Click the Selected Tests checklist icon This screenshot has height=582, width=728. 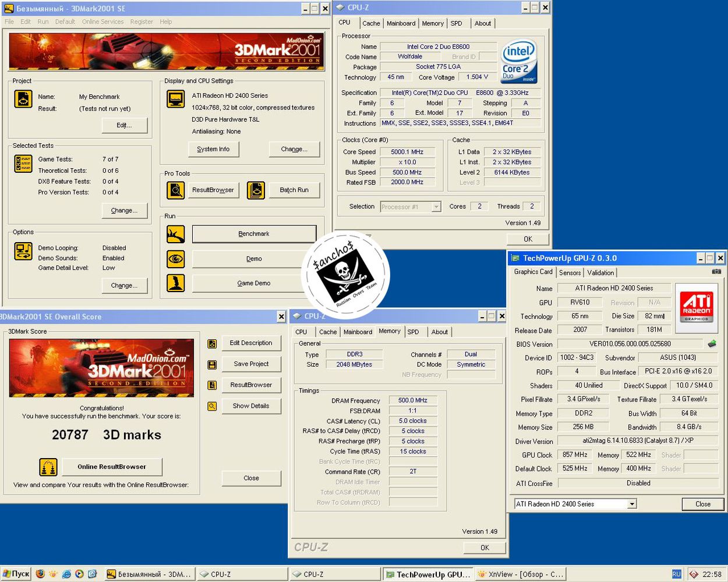pos(23,164)
